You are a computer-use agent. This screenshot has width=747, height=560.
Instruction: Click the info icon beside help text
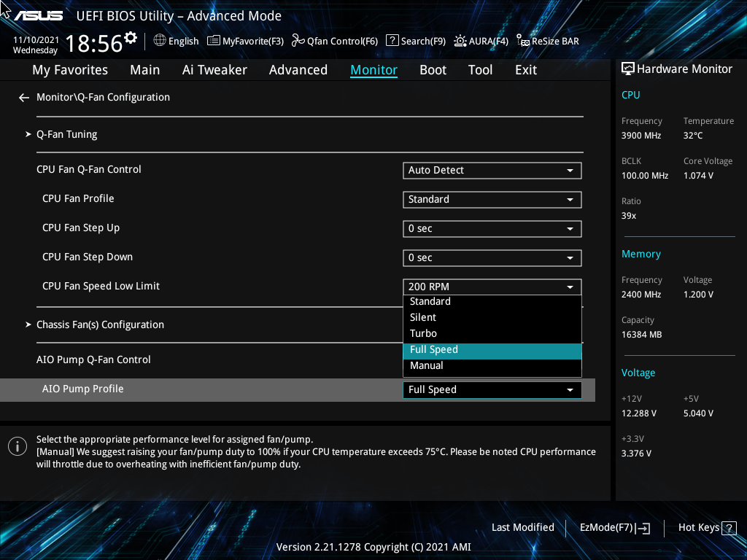pyautogui.click(x=18, y=446)
